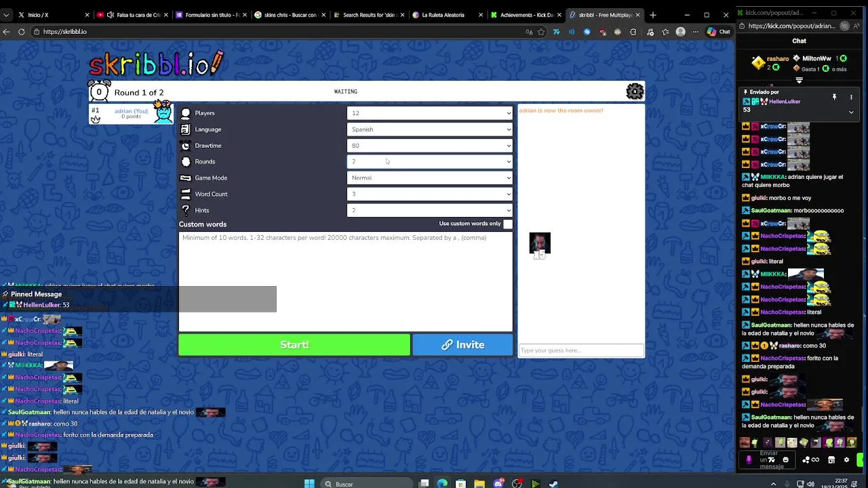Go back in browser history

click(x=6, y=32)
